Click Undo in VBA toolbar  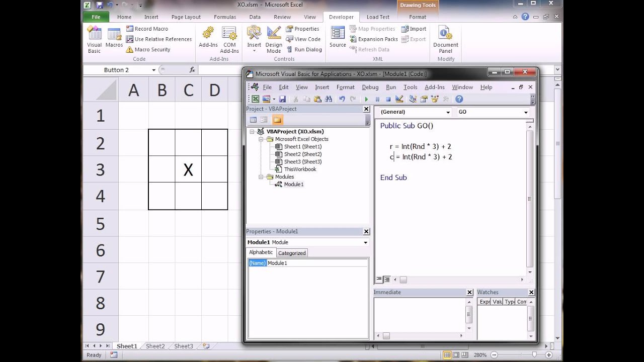[342, 99]
